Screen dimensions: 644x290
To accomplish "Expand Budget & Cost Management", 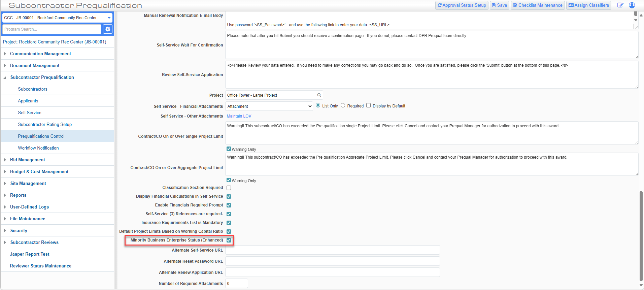I will pos(5,172).
